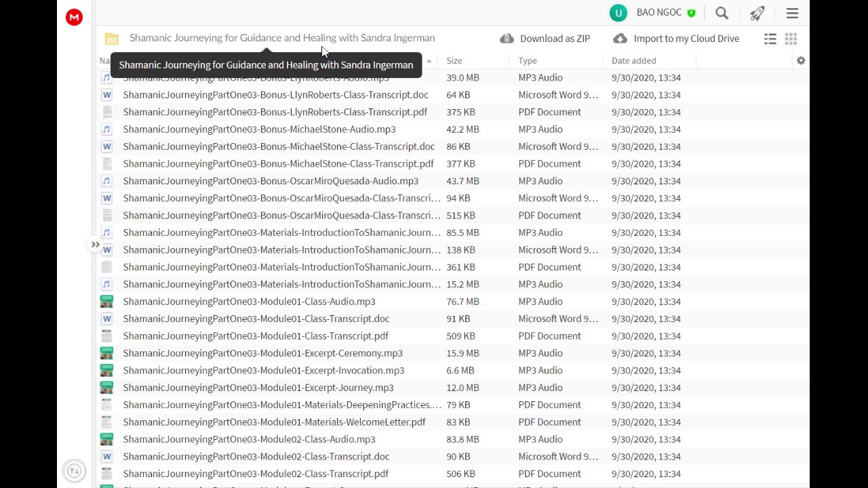Image resolution: width=868 pixels, height=488 pixels.
Task: Click the Name column sort arrow
Action: click(x=429, y=61)
